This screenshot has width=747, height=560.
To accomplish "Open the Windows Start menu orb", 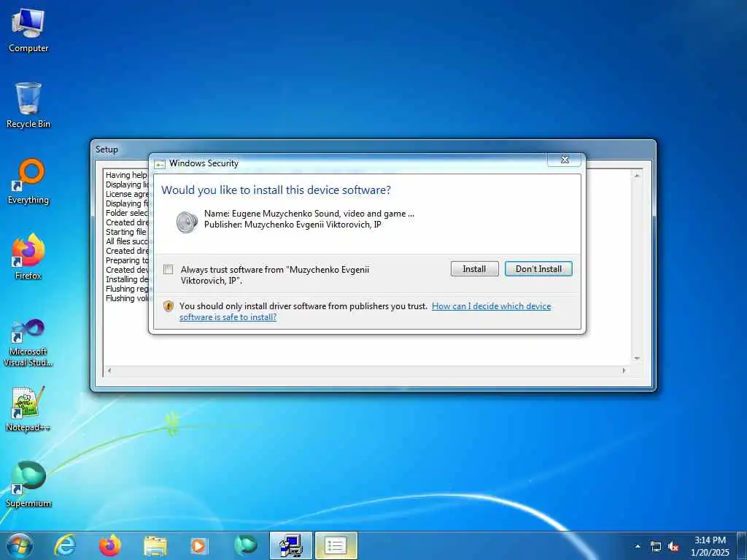I will pyautogui.click(x=20, y=545).
